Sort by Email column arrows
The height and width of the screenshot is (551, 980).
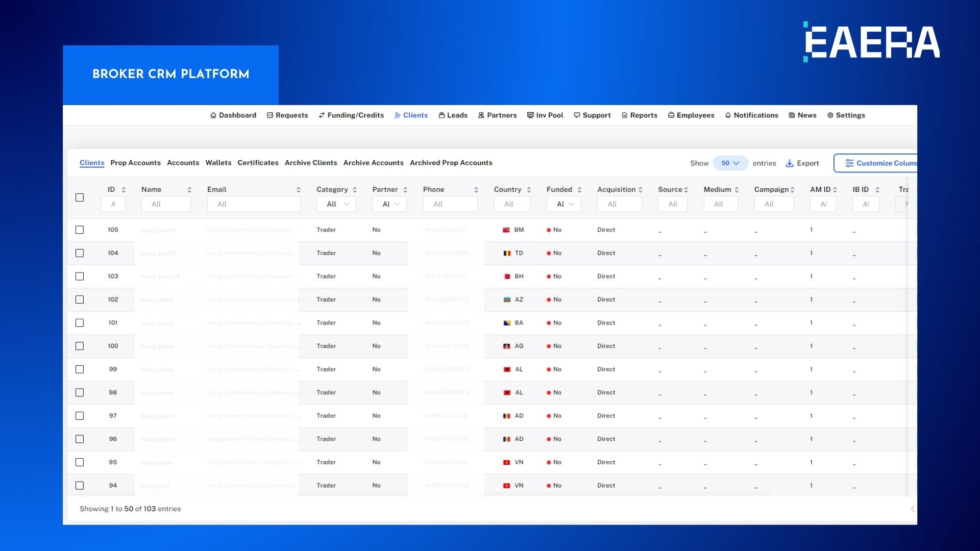click(x=299, y=190)
